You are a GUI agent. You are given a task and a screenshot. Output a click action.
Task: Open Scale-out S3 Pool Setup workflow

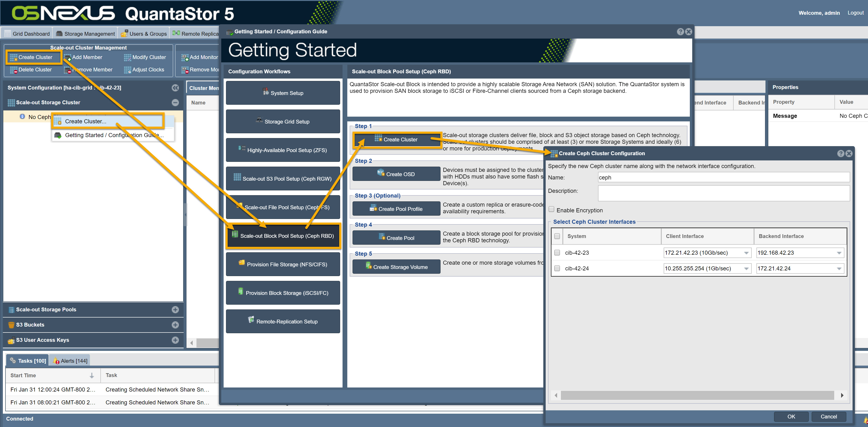[x=283, y=179]
